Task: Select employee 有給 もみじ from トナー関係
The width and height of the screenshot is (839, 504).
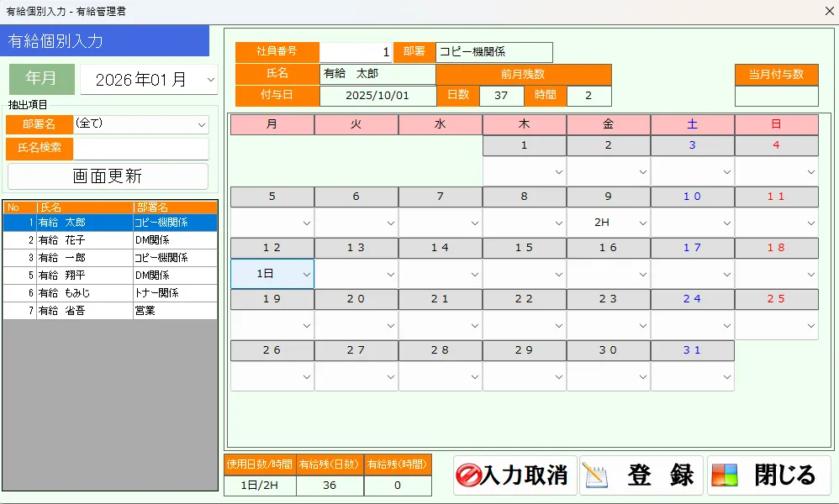Action: (x=84, y=292)
